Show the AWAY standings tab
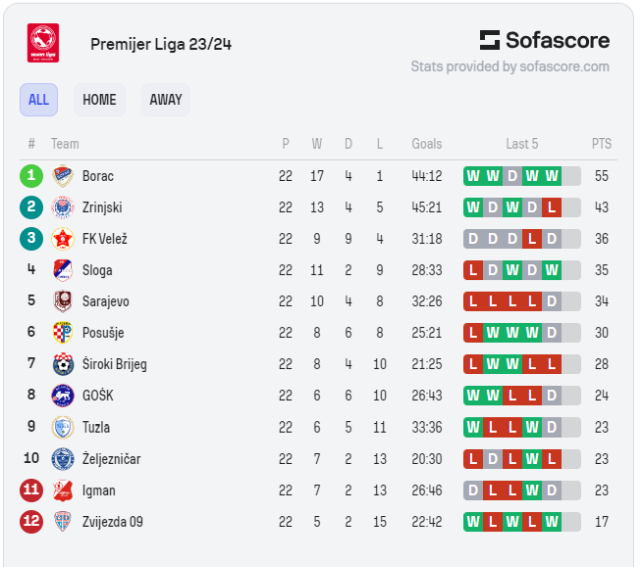640x567 pixels. (165, 100)
